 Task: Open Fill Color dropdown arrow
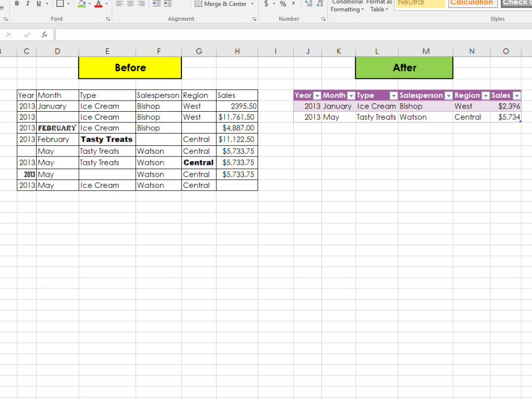[x=89, y=4]
